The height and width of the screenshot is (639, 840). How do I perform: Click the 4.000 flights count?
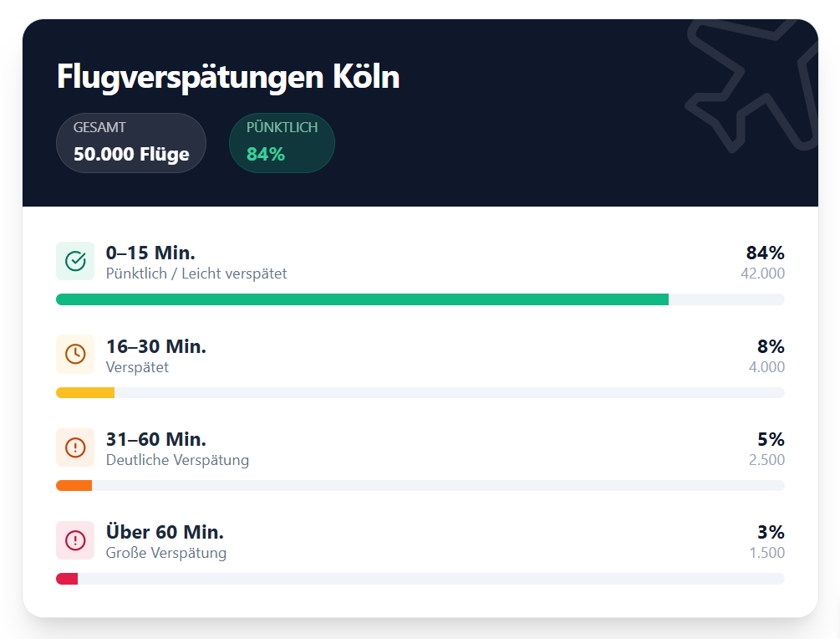pos(766,367)
